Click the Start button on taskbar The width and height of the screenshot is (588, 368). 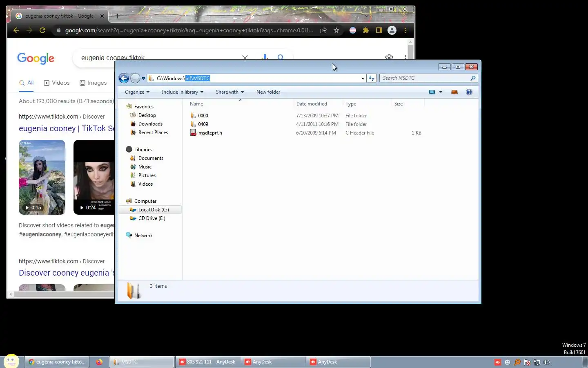point(11,361)
